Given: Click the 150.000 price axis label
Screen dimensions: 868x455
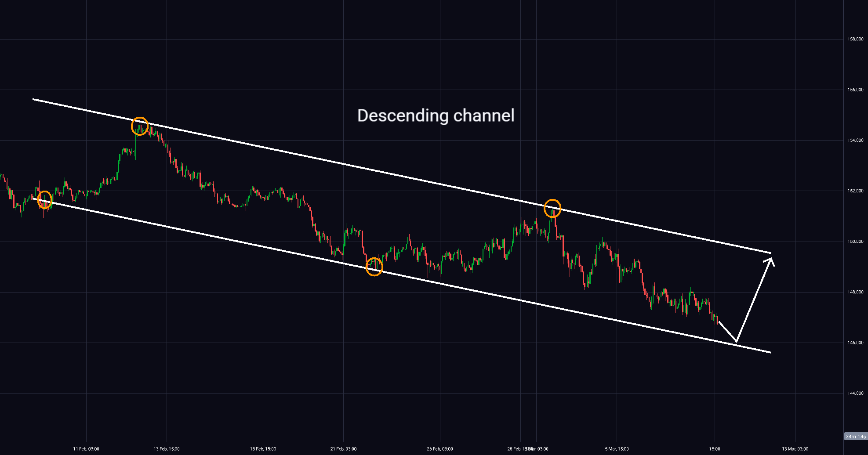Looking at the screenshot, I should coord(855,242).
